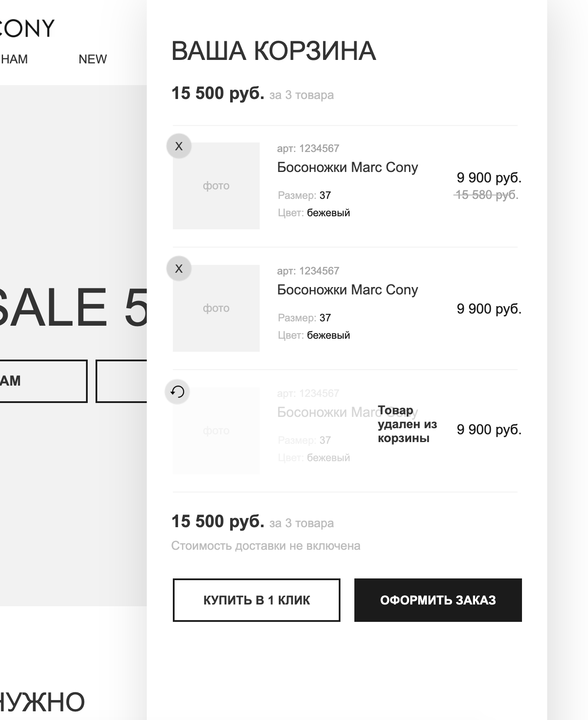Open photo thumbnail of the discounted sandals
Image resolution: width=588 pixels, height=720 pixels.
click(x=216, y=186)
